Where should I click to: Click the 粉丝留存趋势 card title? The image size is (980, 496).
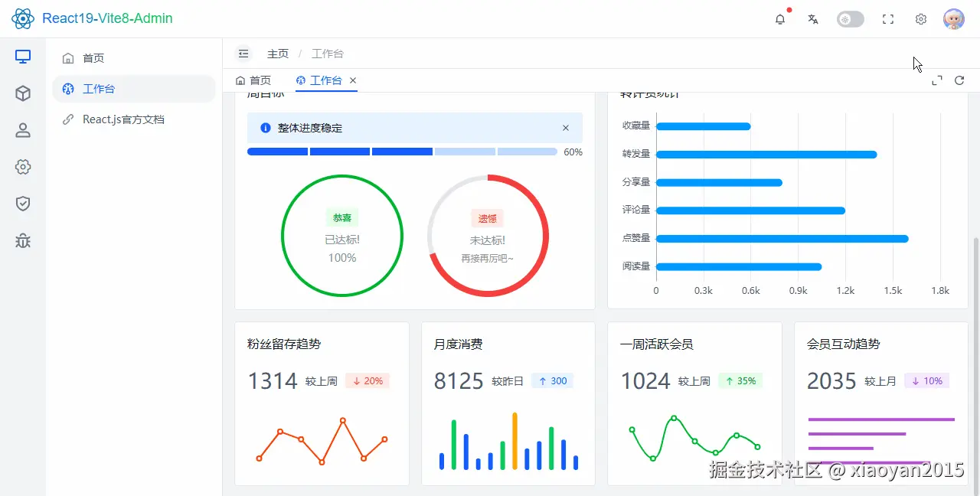284,344
